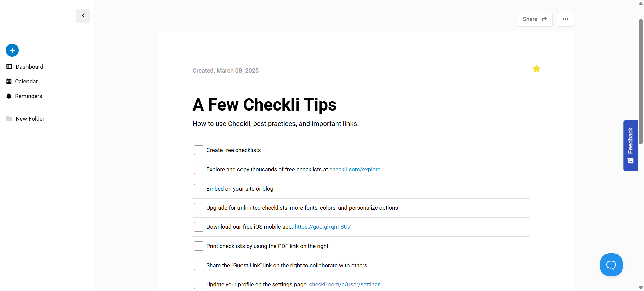Collapse the sidebar with the chevron
The image size is (644, 291).
pos(83,16)
